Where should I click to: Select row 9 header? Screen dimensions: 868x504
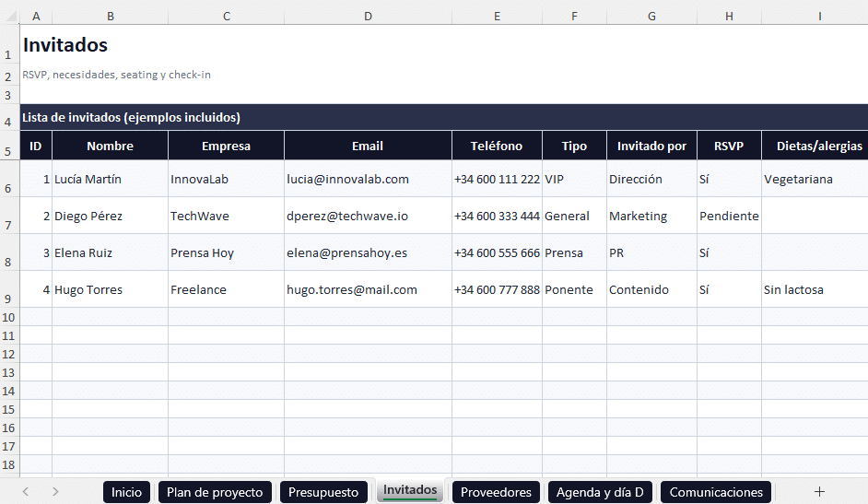[x=8, y=289]
